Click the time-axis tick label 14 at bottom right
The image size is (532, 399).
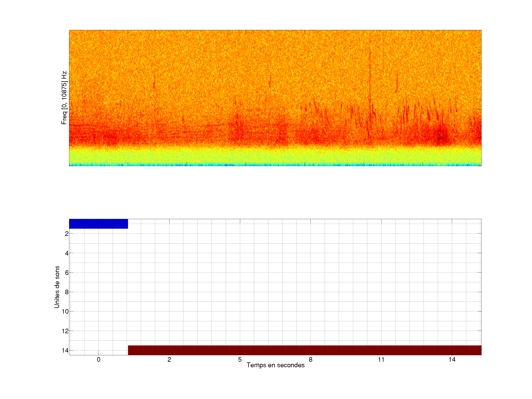pyautogui.click(x=452, y=359)
